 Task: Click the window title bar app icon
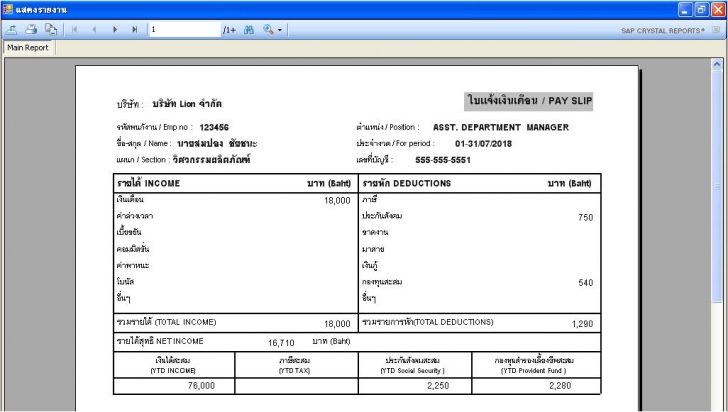tap(7, 9)
